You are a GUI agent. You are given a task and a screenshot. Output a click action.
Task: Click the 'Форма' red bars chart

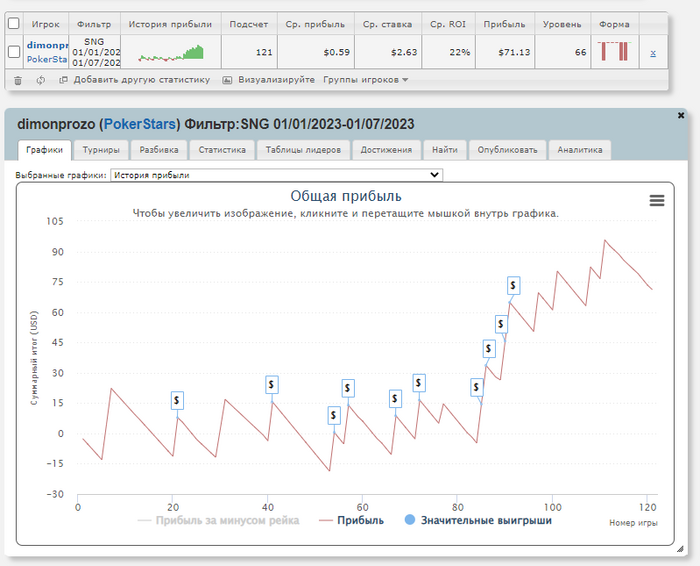point(615,51)
